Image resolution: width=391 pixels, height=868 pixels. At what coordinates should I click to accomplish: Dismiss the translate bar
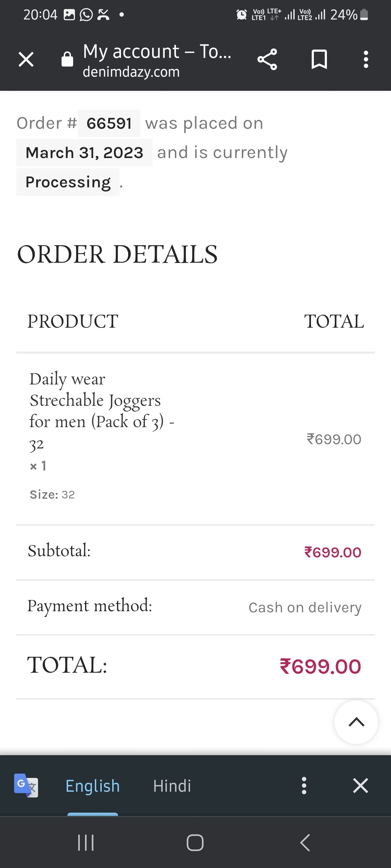[x=360, y=786]
